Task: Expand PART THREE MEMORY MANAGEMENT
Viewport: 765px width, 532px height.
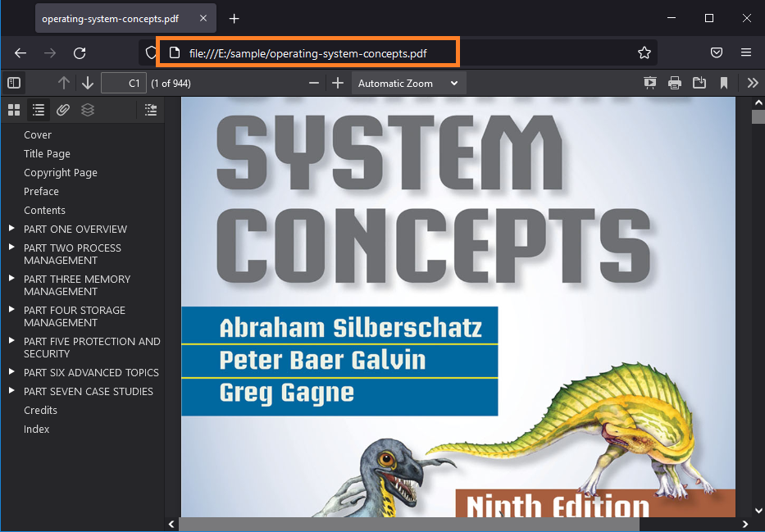Action: pos(11,279)
